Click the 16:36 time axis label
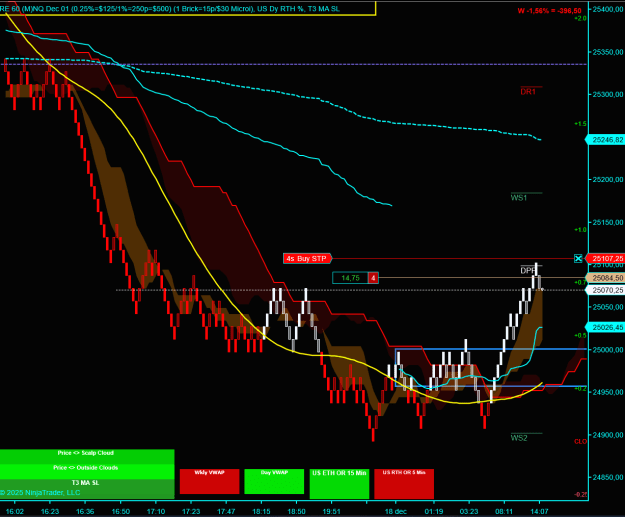The image size is (625, 517). (85, 511)
